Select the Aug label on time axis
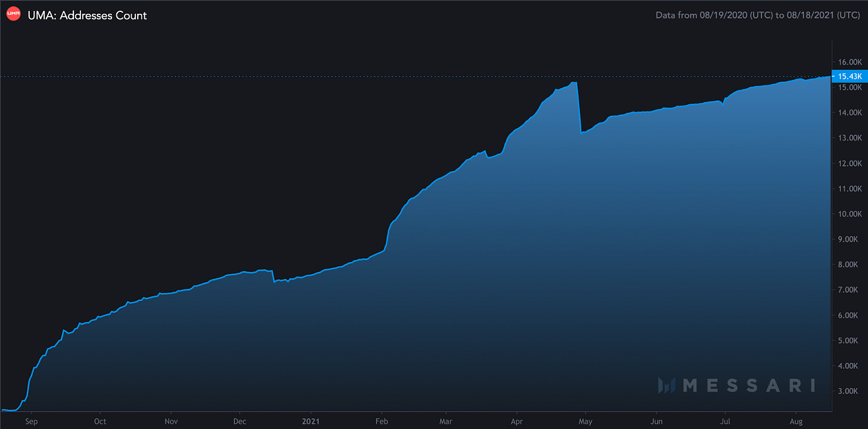This screenshot has width=868, height=429. 795,420
